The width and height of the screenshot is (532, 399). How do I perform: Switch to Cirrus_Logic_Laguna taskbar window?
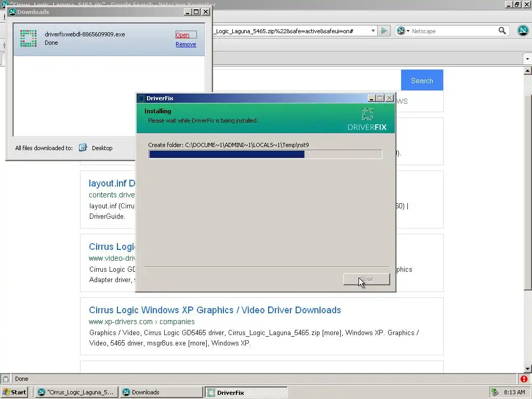(77, 392)
